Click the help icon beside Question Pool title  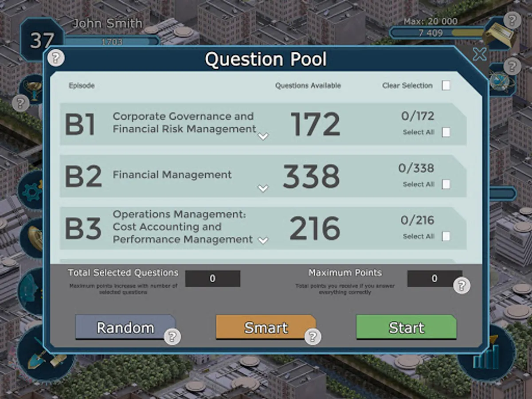(x=56, y=58)
